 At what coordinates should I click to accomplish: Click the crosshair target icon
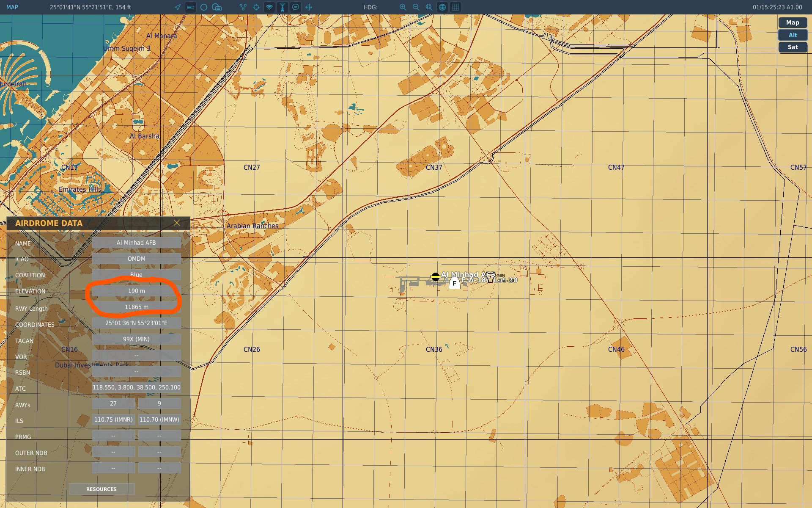click(256, 7)
